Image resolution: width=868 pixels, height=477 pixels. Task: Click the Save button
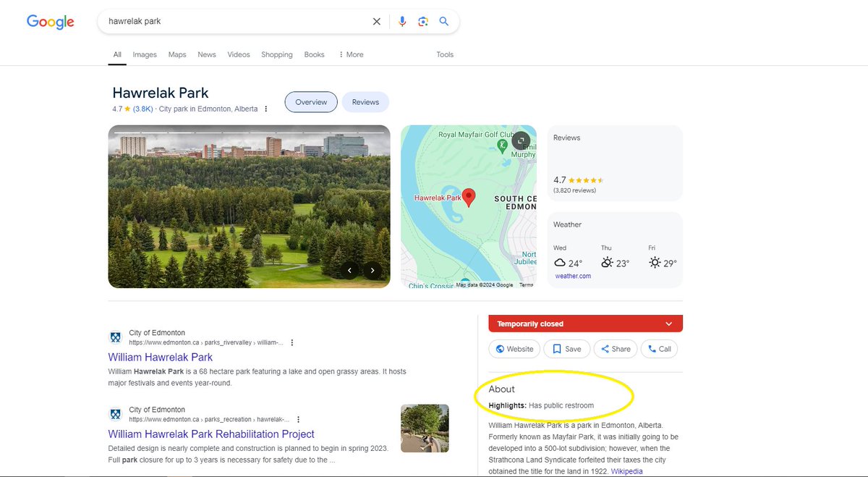pos(567,349)
